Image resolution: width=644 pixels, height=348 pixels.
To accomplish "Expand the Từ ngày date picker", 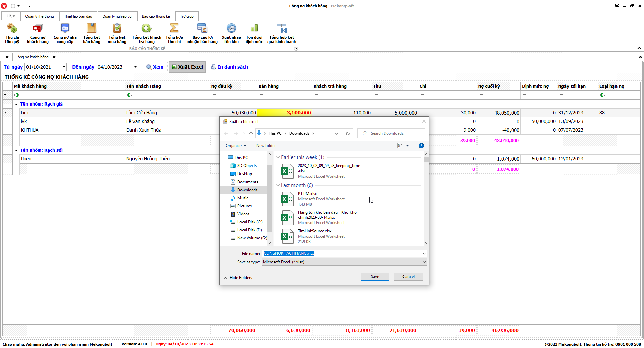I will pyautogui.click(x=64, y=67).
